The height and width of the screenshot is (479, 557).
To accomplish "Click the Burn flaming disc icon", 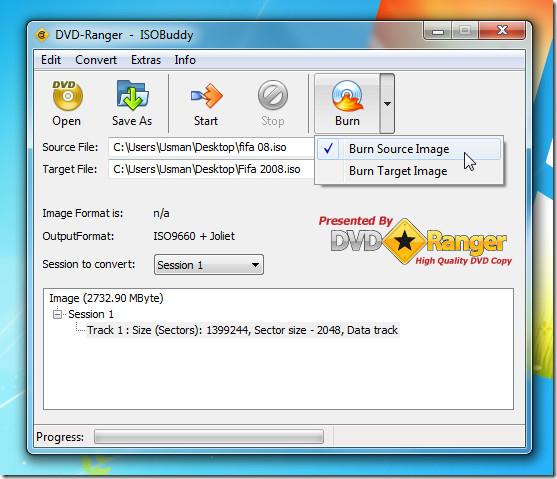I will tap(347, 96).
